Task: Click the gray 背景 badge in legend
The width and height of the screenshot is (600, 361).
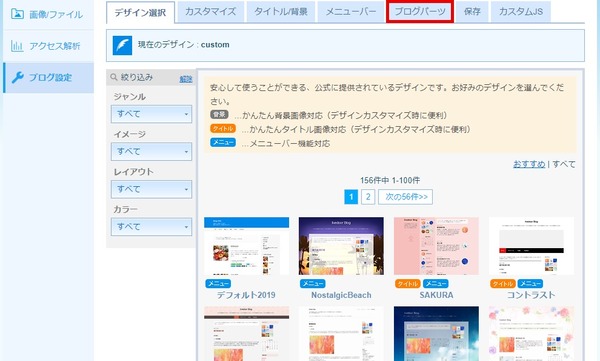Action: pos(219,114)
